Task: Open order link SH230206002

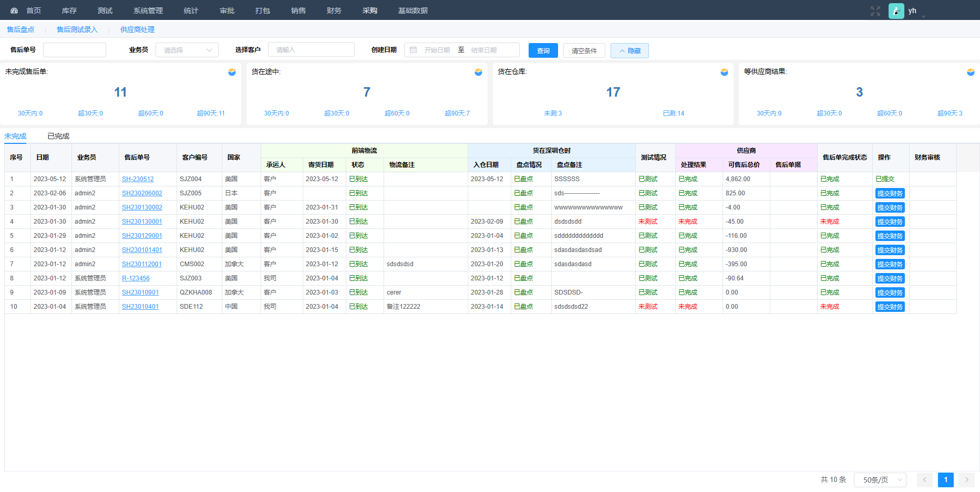Action: point(142,193)
